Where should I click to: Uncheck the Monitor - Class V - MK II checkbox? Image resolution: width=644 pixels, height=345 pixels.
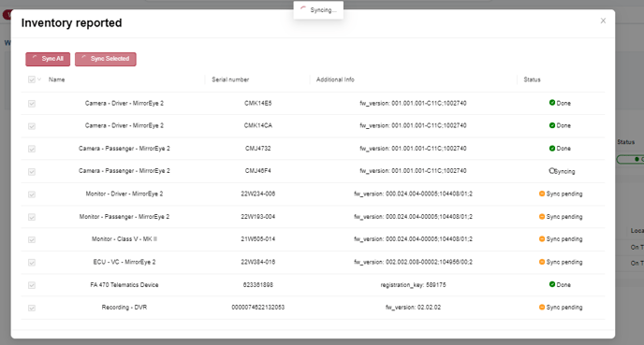tap(32, 239)
